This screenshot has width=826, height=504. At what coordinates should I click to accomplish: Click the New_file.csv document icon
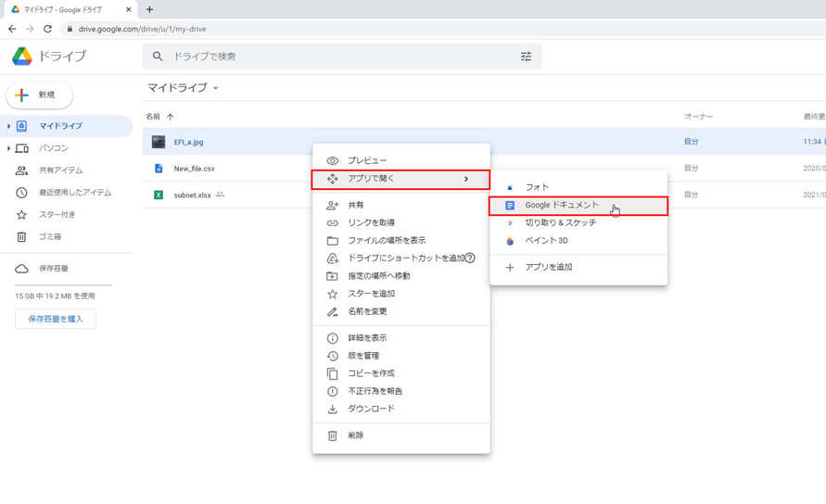158,169
